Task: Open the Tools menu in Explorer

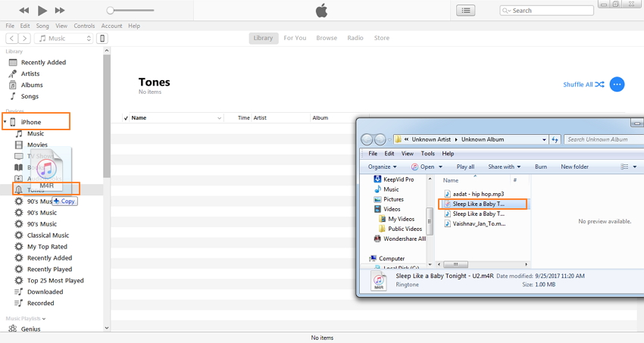Action: (427, 154)
